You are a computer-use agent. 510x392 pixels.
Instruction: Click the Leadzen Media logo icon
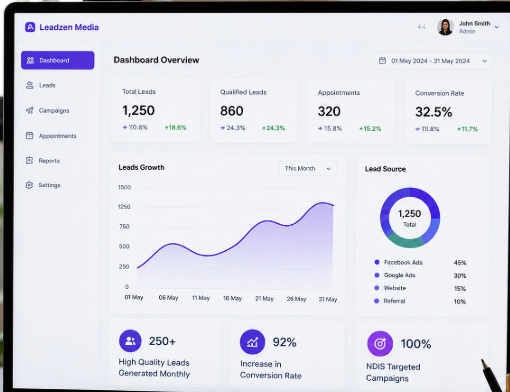tap(30, 27)
